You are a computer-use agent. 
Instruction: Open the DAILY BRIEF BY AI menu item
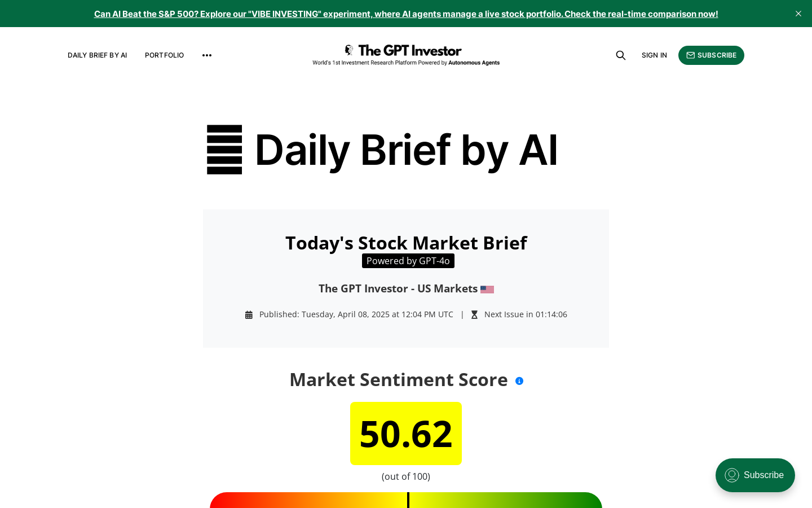pos(98,55)
